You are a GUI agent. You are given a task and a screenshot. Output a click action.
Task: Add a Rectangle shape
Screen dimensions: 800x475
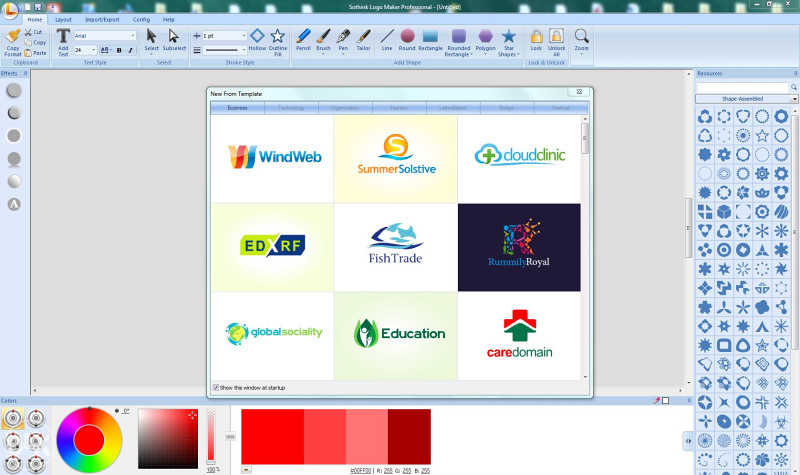430,40
